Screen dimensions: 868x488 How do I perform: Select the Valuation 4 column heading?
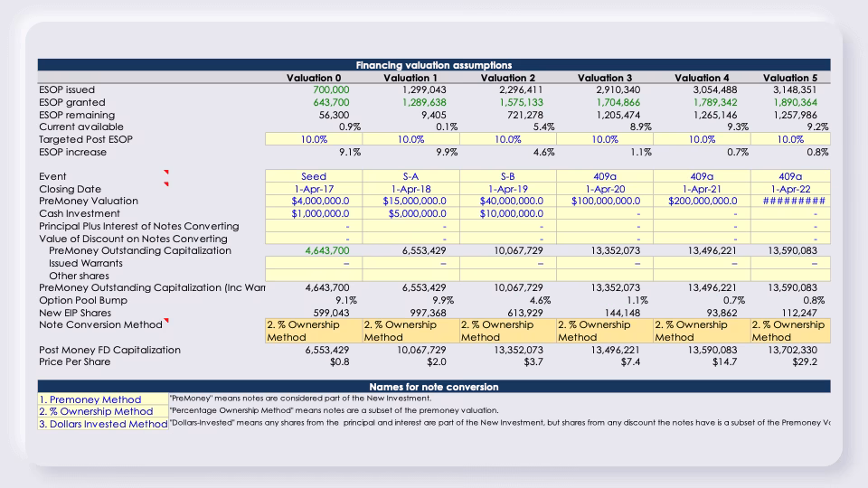point(702,78)
